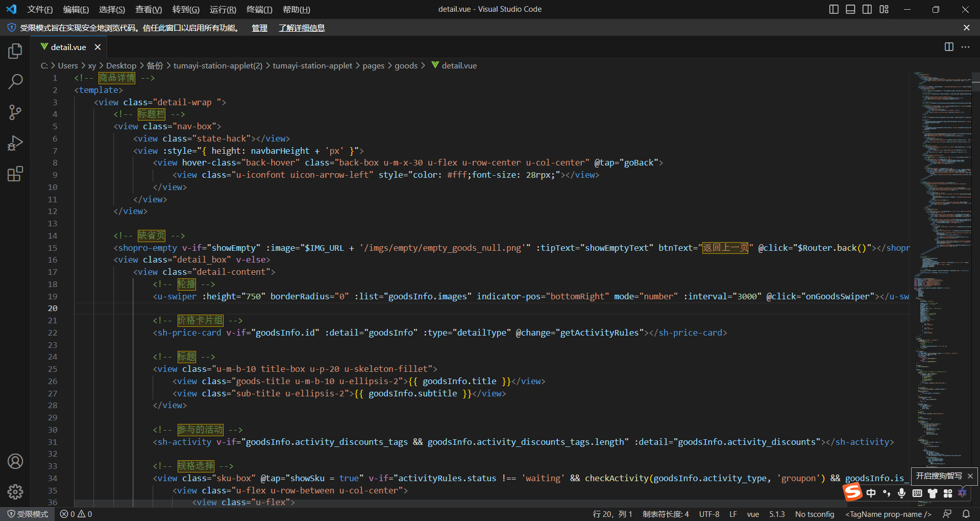Image resolution: width=980 pixels, height=521 pixels.
Task: Toggle bottom panel layout icon
Action: pos(850,9)
